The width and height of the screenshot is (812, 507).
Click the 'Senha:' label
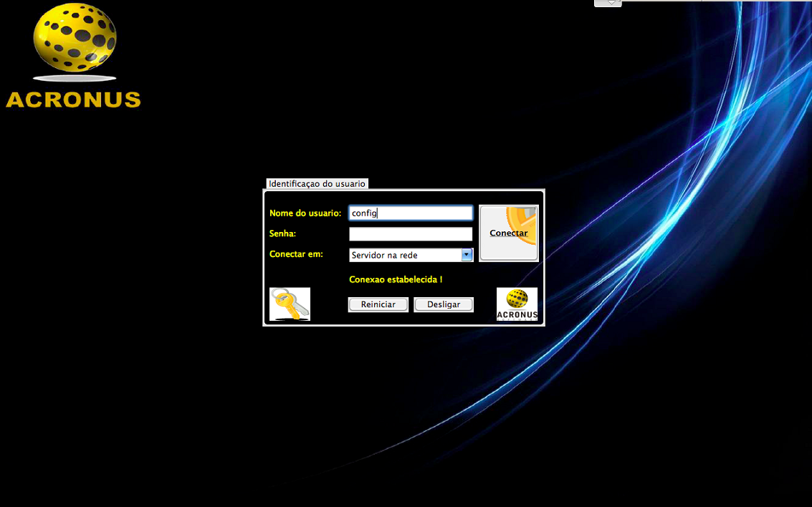tap(282, 234)
